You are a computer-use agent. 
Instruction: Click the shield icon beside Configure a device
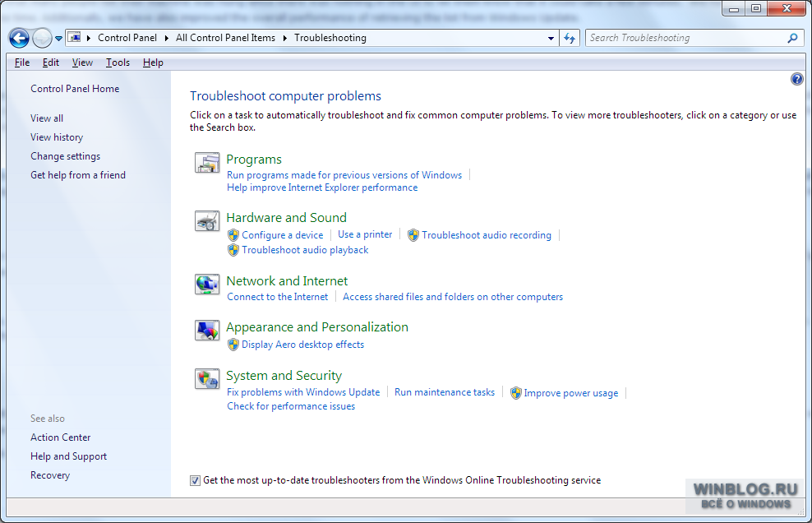point(233,235)
